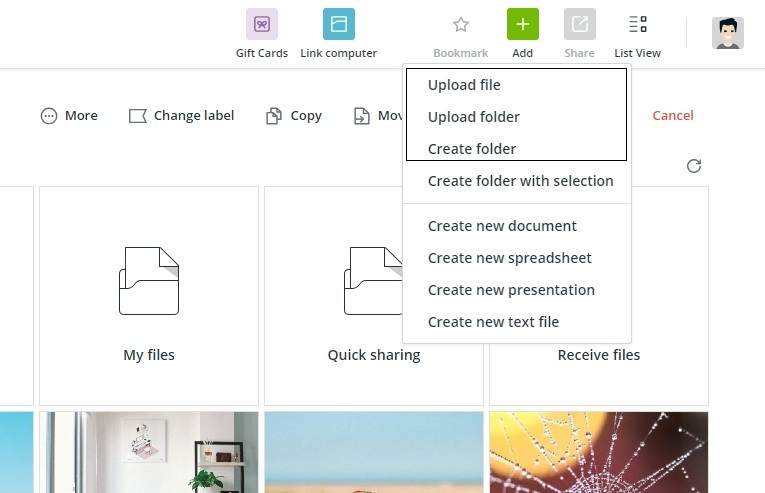
Task: Click the Share icon
Action: click(580, 24)
